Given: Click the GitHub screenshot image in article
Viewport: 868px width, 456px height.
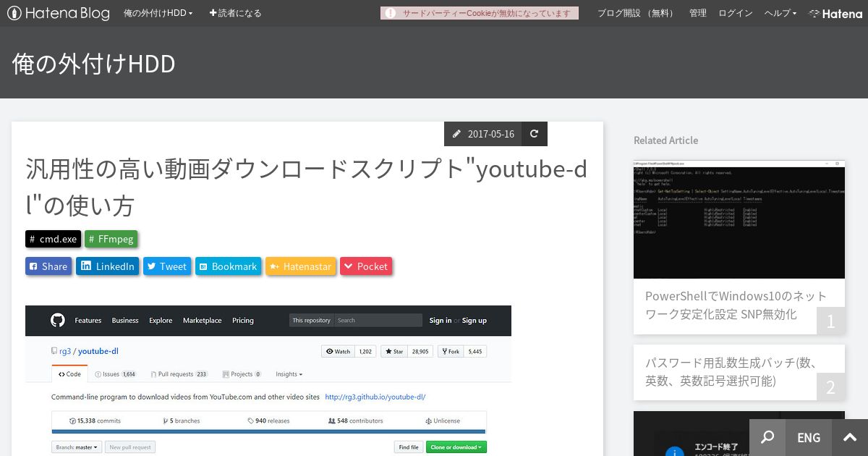Looking at the screenshot, I should (x=268, y=381).
